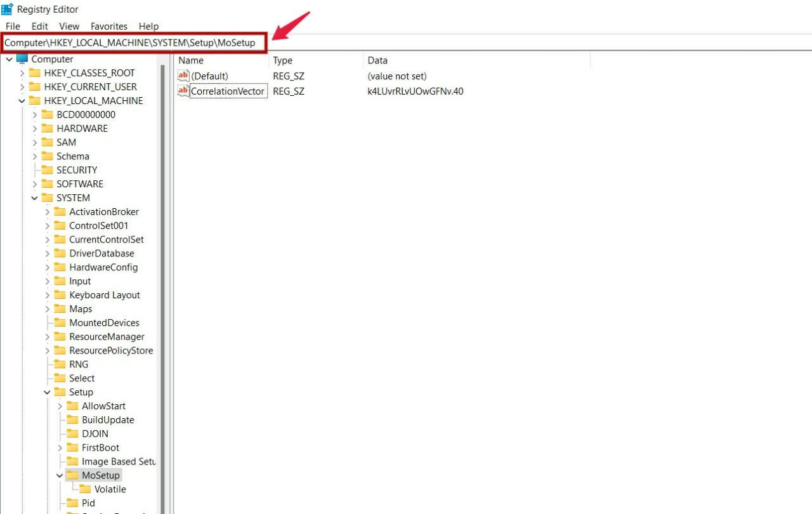Expand the HKEY_CLASSES_ROOT key

22,74
